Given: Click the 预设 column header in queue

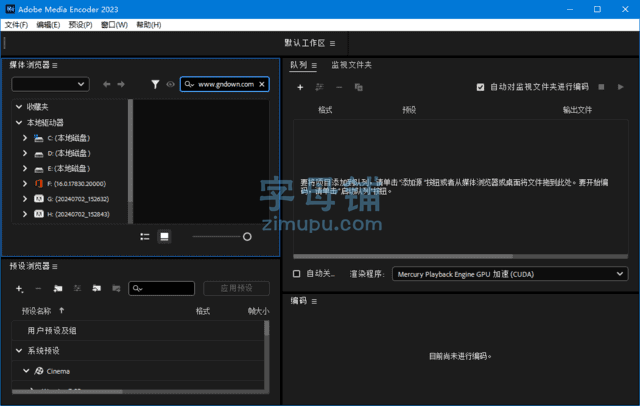Looking at the screenshot, I should 409,110.
